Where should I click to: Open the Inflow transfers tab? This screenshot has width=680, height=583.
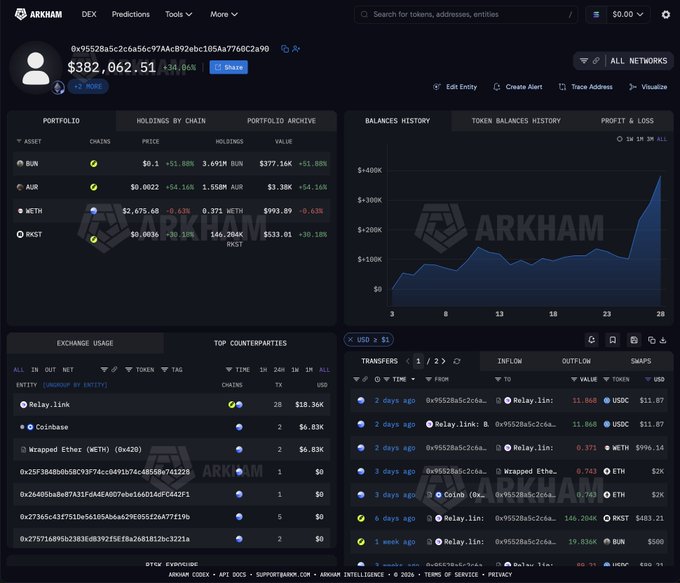pos(510,361)
